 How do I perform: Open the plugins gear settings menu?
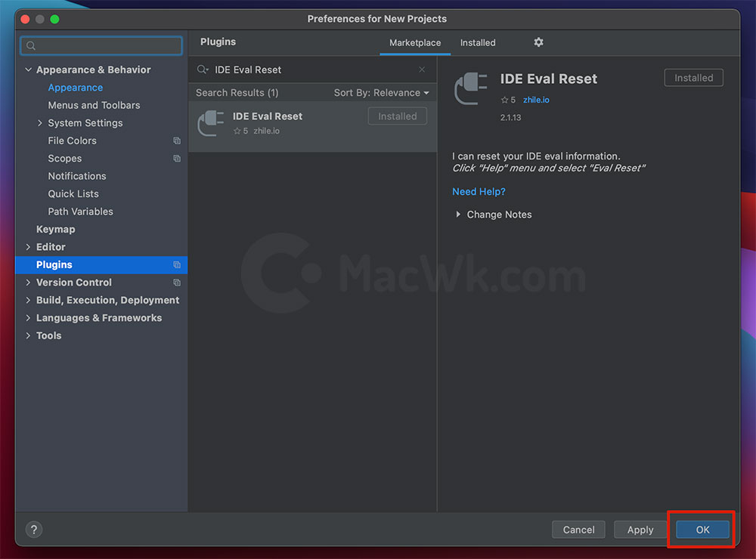point(538,42)
